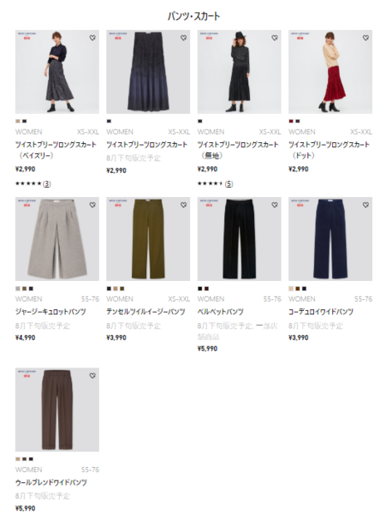Select beige color swatch for paisley skirt
The width and height of the screenshot is (392, 532).
click(x=17, y=121)
